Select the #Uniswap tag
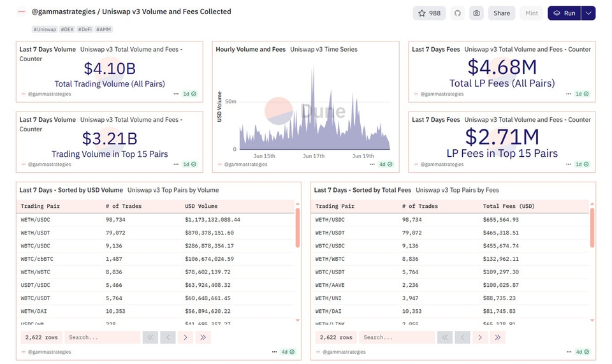This screenshot has height=364, width=612. (45, 29)
